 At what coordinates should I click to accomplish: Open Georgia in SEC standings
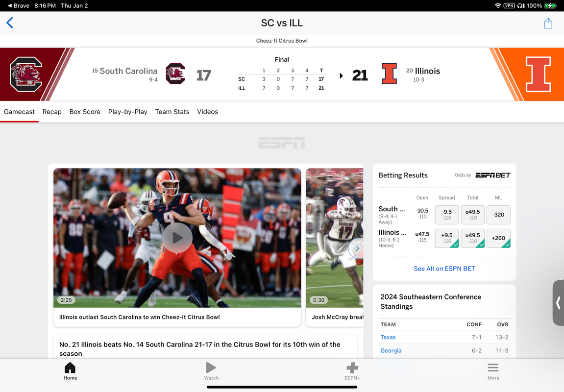pos(391,351)
